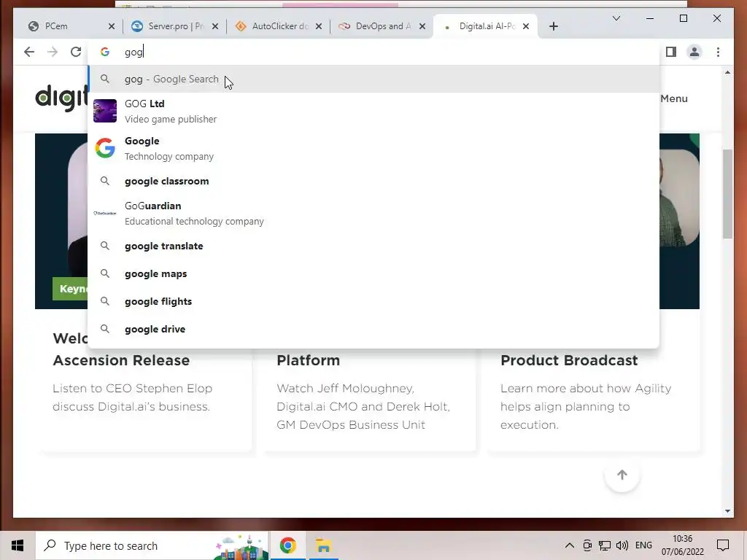Switch to the PCem tab
Screen dimensions: 747x560
(66, 27)
